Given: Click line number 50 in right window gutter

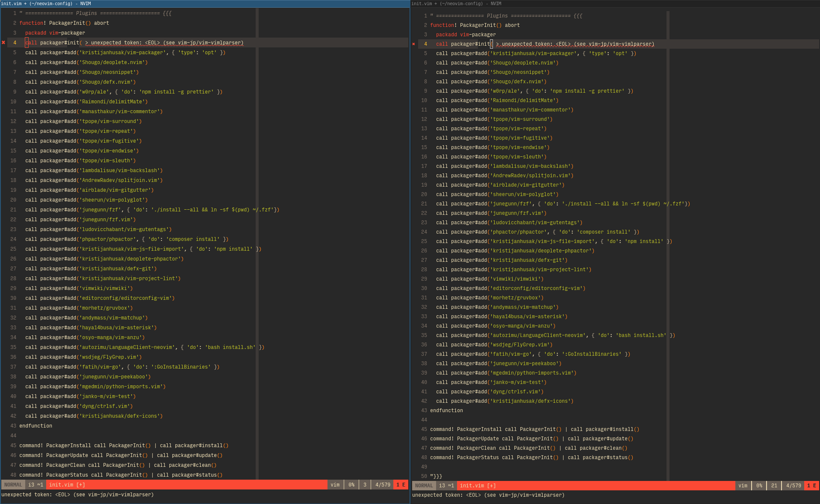Looking at the screenshot, I should pos(424,476).
